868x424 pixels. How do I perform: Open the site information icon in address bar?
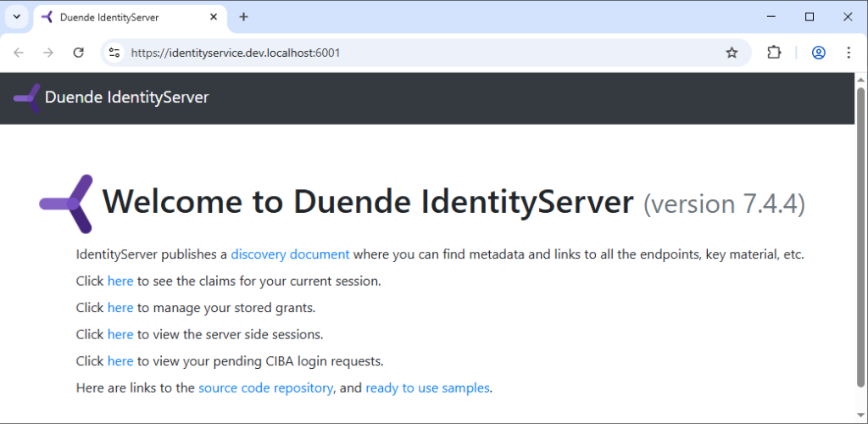point(115,53)
